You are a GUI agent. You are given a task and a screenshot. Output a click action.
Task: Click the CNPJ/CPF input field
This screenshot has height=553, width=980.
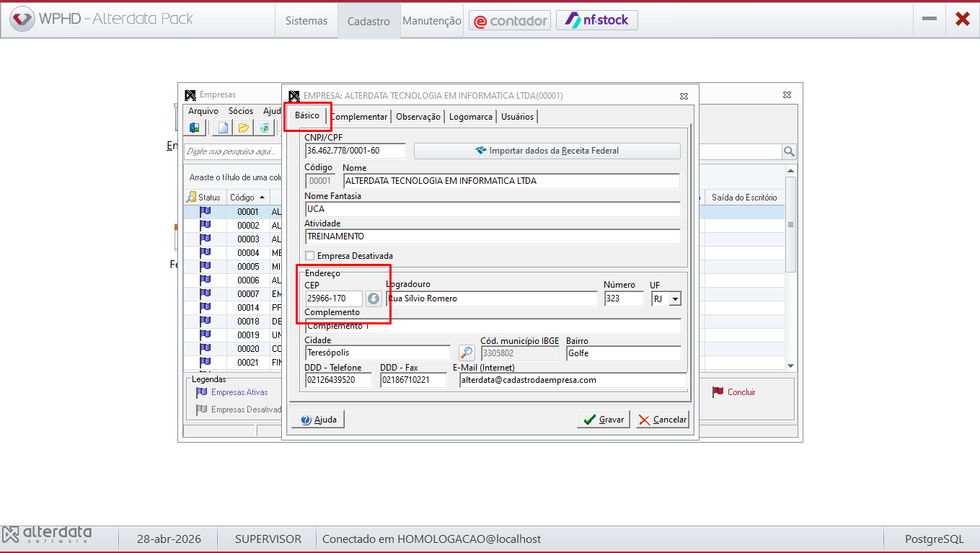click(x=356, y=151)
